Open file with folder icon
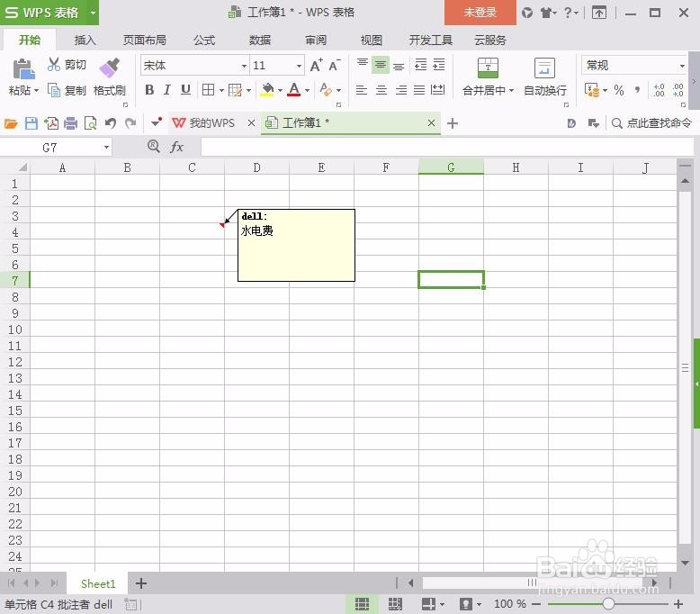This screenshot has height=614, width=700. (x=11, y=123)
